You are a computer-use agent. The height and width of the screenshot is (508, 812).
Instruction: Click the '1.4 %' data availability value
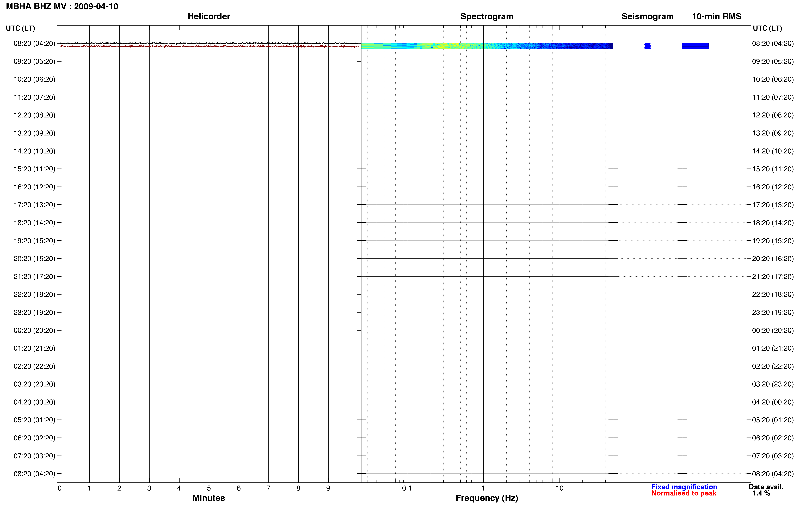coord(761,493)
